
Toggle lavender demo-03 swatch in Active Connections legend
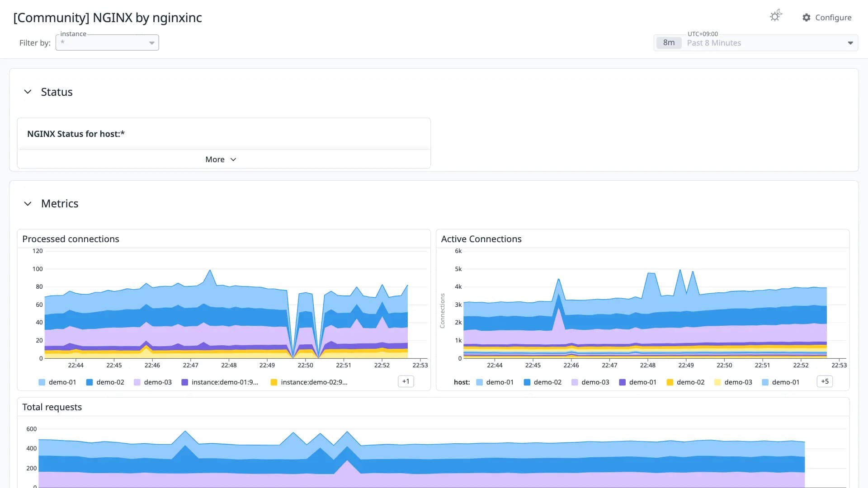coord(575,382)
